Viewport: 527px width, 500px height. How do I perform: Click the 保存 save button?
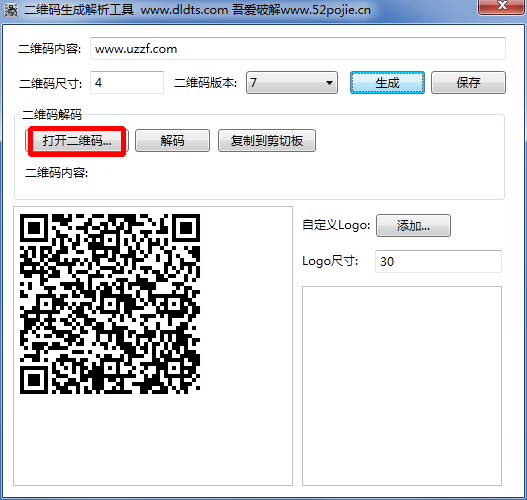pyautogui.click(x=468, y=82)
